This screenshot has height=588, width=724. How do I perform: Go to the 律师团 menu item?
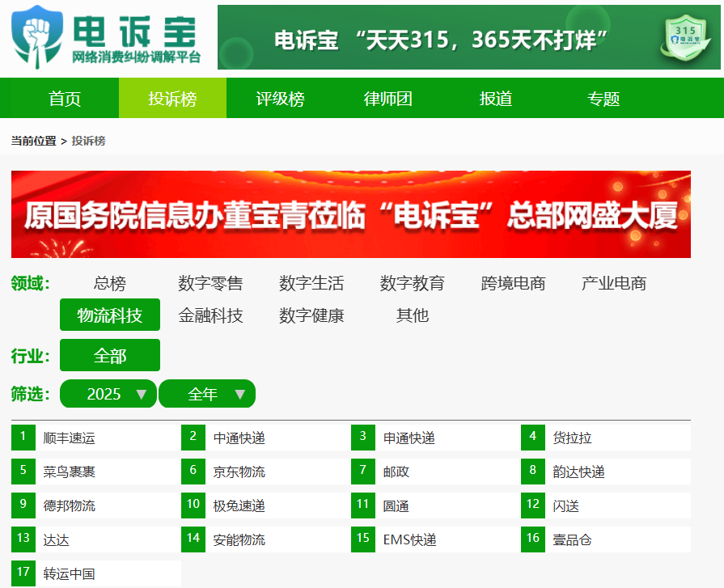point(387,99)
